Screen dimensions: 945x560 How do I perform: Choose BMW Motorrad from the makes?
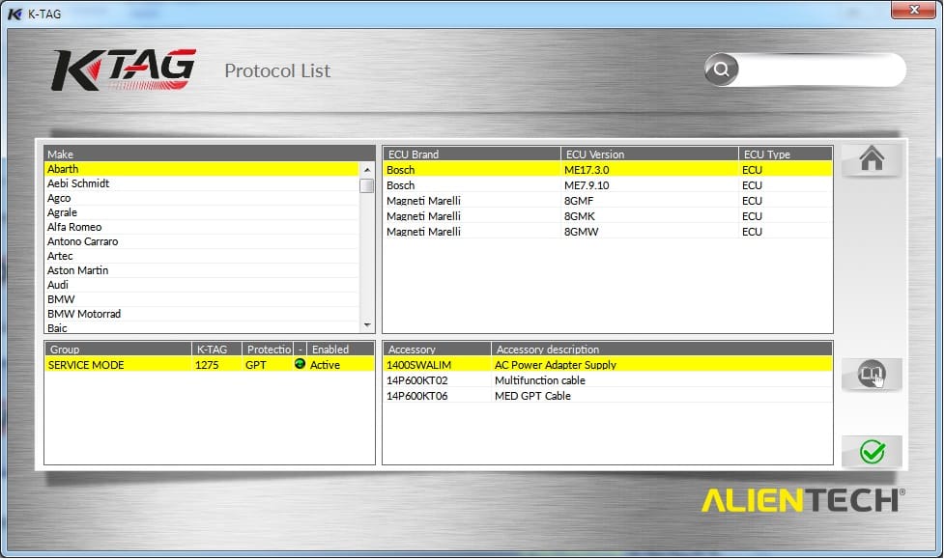click(84, 314)
